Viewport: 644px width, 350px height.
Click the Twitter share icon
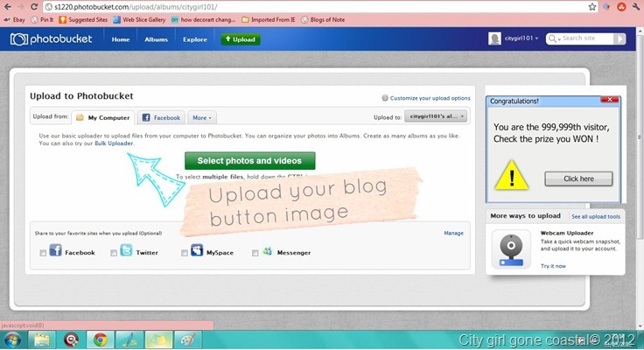pyautogui.click(x=126, y=249)
